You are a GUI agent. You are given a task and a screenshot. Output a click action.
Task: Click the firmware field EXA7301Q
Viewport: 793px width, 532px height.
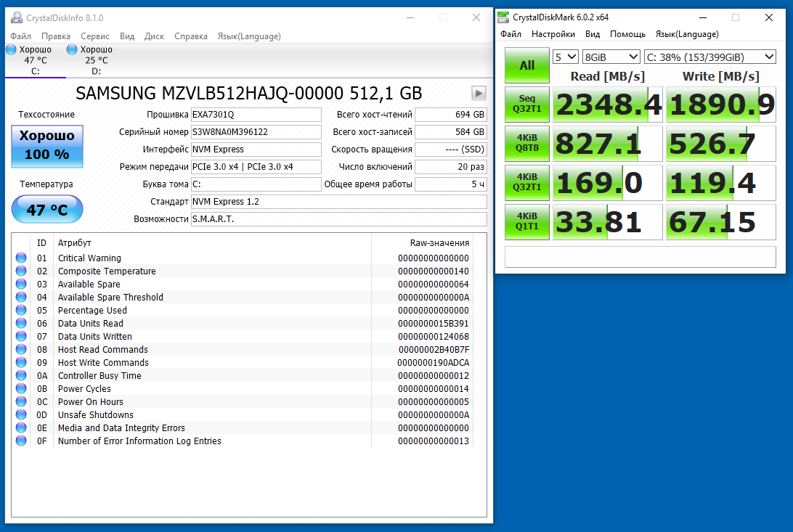click(256, 115)
